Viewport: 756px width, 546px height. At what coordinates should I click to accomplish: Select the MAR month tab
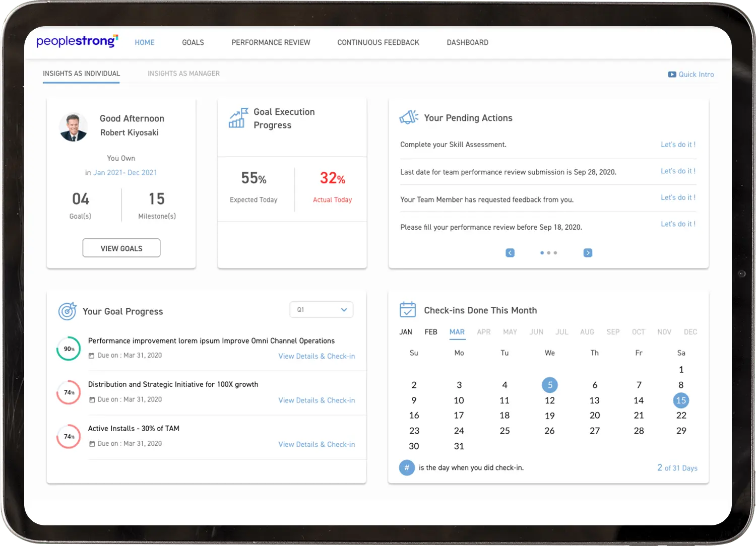457,332
